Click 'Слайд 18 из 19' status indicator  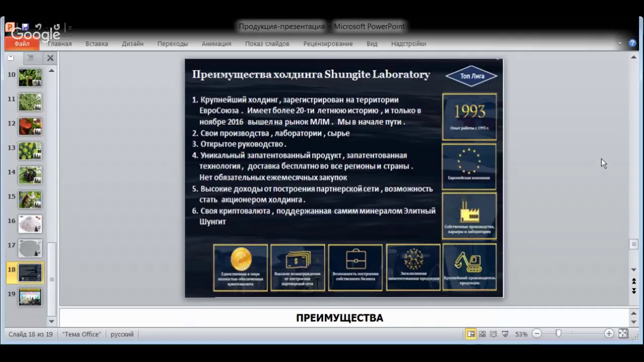coord(31,334)
